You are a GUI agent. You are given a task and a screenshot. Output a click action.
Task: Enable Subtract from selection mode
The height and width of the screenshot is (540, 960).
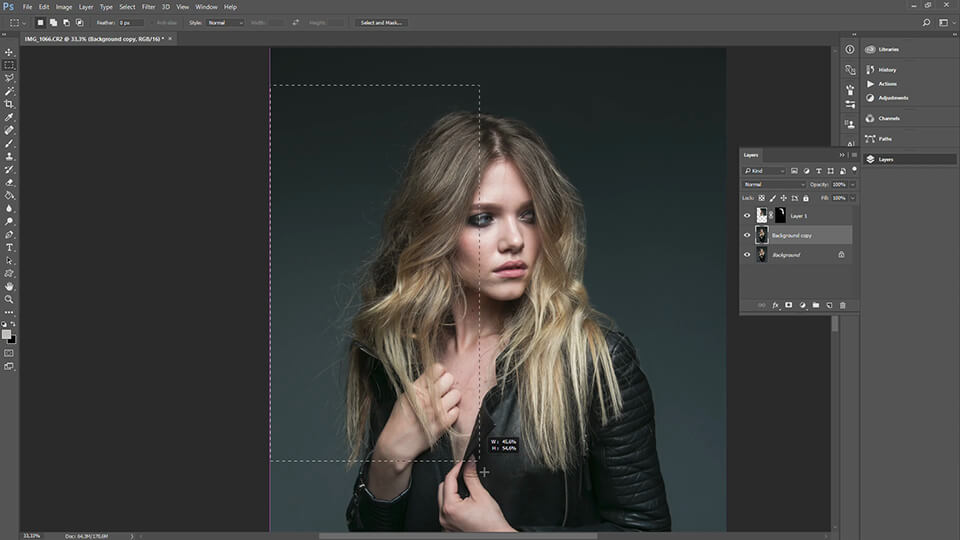(x=66, y=23)
